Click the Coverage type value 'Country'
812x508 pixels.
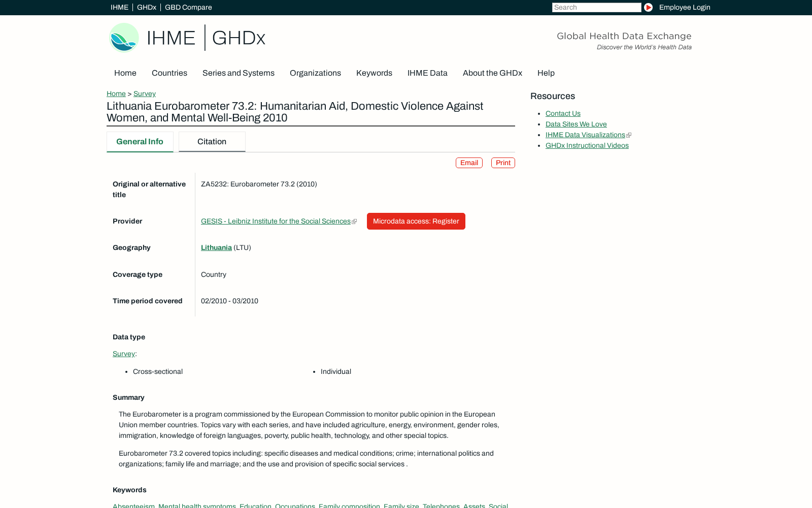(214, 275)
